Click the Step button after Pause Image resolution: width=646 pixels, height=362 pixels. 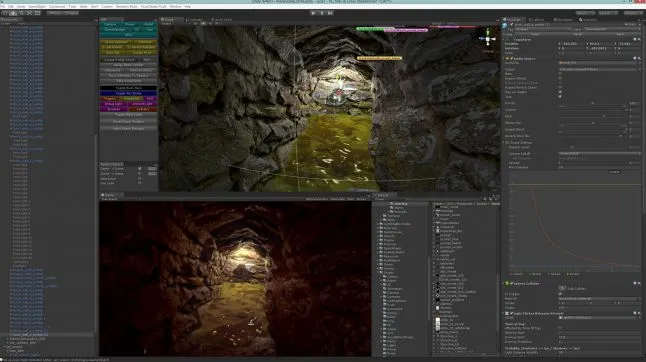[x=330, y=13]
